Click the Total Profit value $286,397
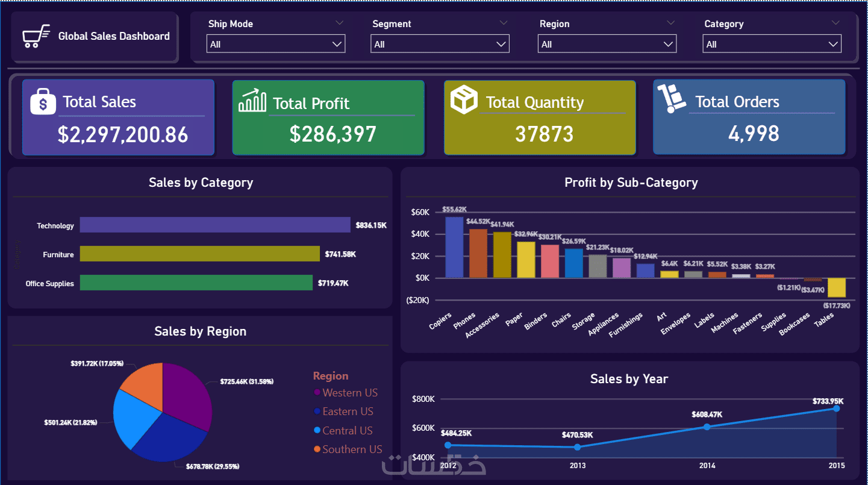 point(333,134)
